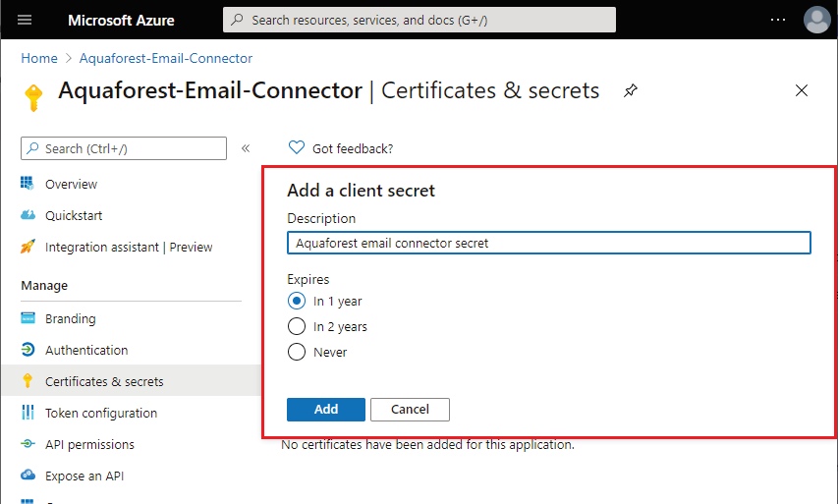
Task: Open Expose an API menu item
Action: 84,476
